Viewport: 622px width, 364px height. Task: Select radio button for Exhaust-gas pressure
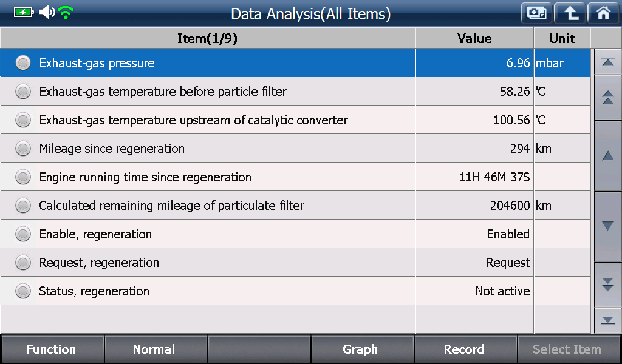click(x=23, y=63)
